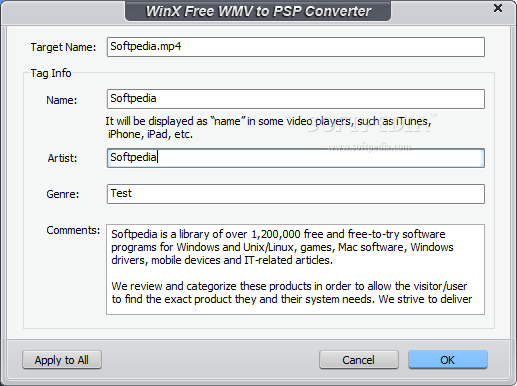Click inside the Artist field

[x=296, y=158]
